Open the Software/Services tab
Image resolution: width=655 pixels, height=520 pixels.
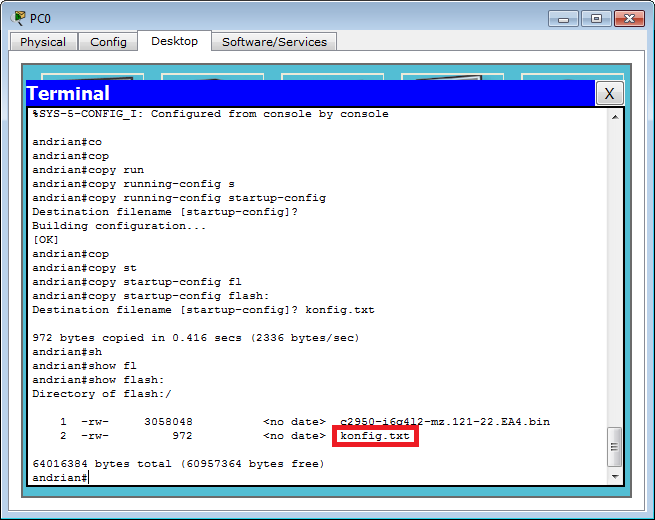coord(274,42)
